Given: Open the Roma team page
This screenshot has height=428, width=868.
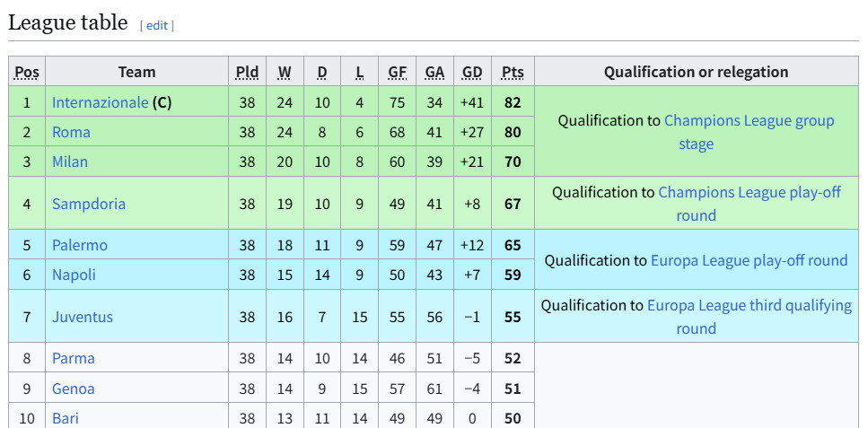Looking at the screenshot, I should click(x=71, y=132).
